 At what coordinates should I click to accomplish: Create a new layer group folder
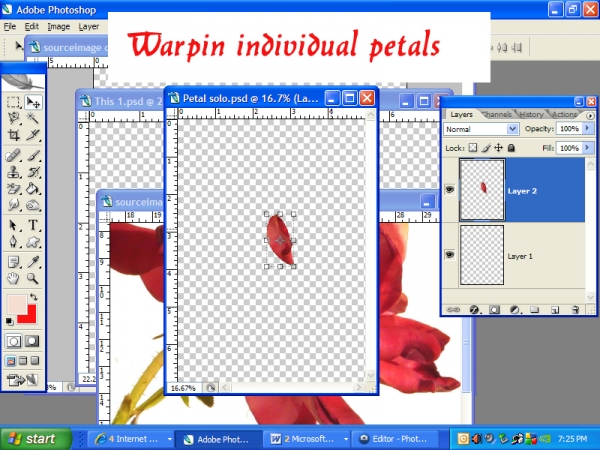pos(535,310)
